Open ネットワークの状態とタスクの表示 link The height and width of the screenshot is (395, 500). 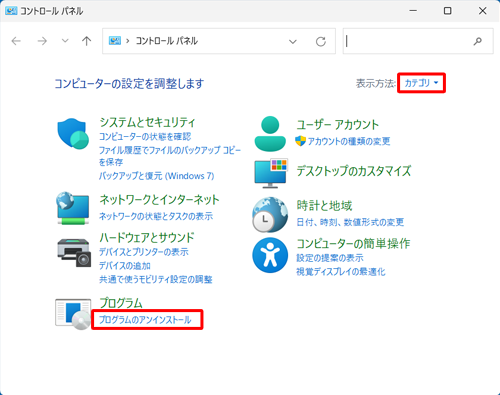point(156,216)
